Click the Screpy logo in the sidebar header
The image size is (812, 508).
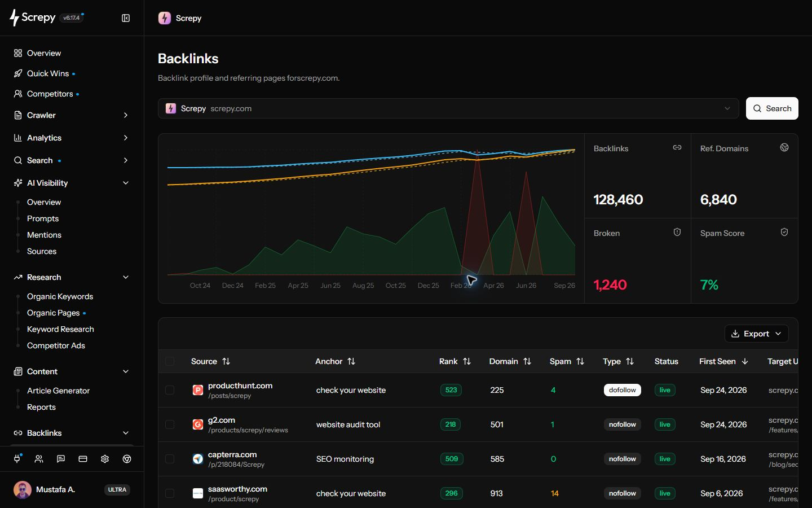[x=33, y=17]
